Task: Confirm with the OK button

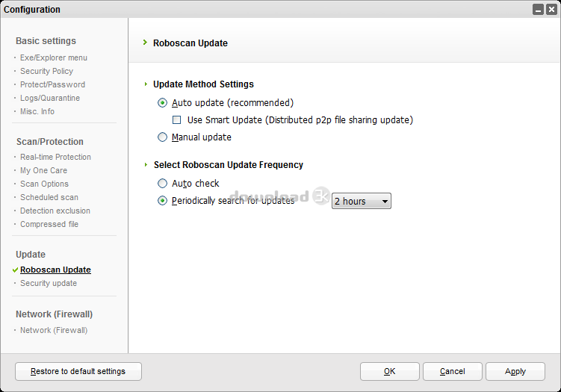Action: click(x=390, y=371)
